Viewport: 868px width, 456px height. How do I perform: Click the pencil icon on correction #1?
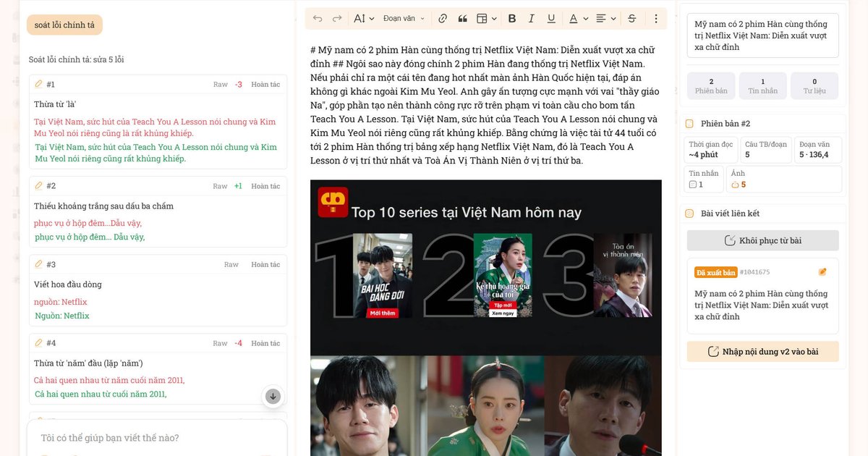click(39, 84)
